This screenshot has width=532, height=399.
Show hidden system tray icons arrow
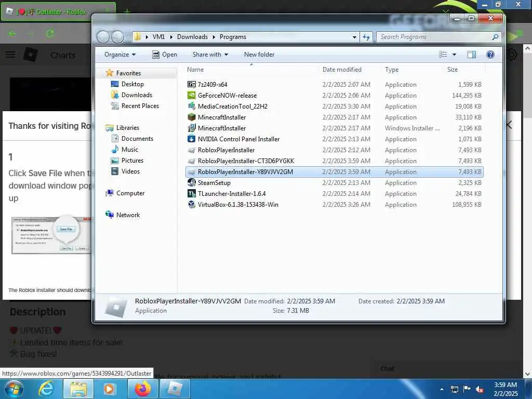pos(442,389)
